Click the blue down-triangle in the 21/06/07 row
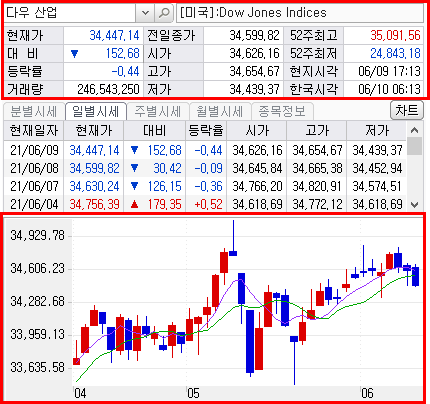430x404 pixels. [x=134, y=186]
